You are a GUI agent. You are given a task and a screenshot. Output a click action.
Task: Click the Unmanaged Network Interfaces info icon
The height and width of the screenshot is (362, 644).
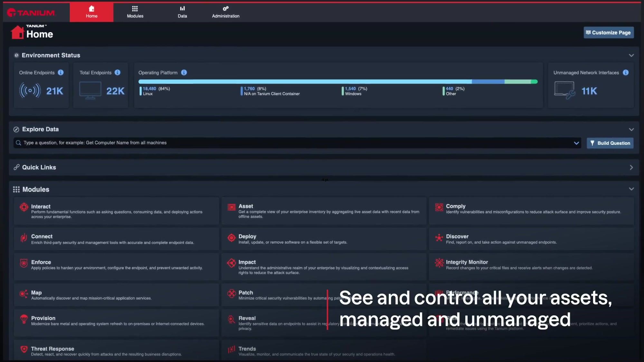coord(626,72)
